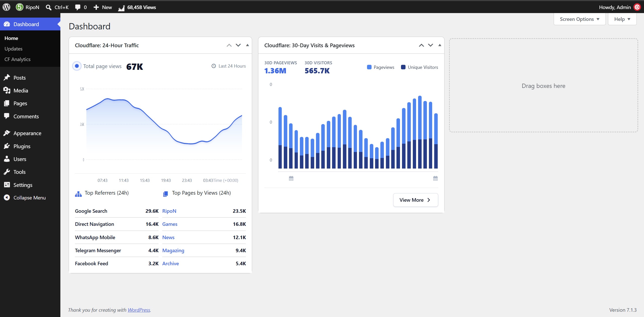Open the RipoN top page link
644x317 pixels.
point(169,211)
